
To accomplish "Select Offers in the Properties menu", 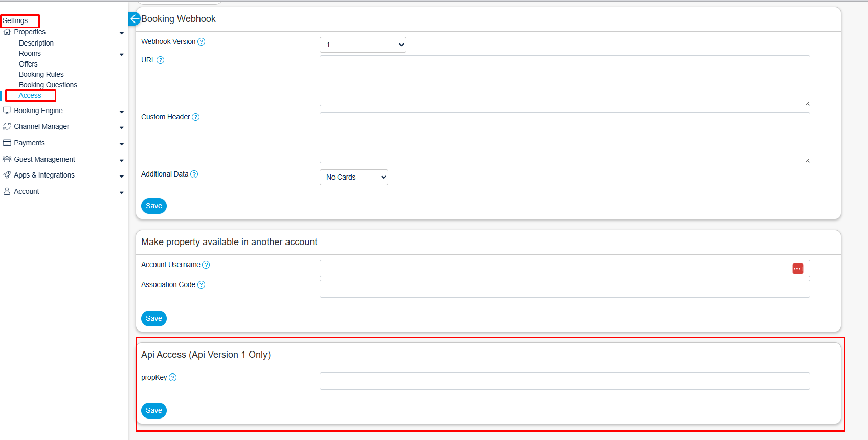I will point(28,64).
